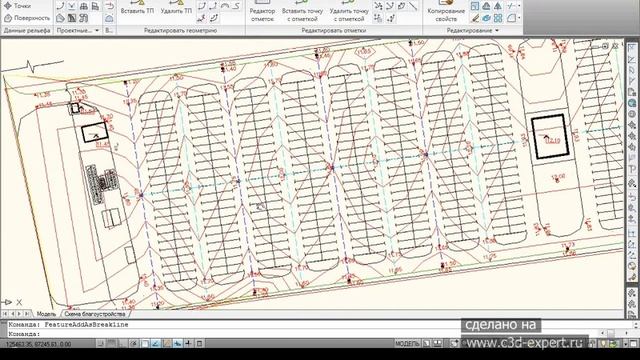Click the last-layout navigation arrow by the tabs

pyautogui.click(x=27, y=314)
